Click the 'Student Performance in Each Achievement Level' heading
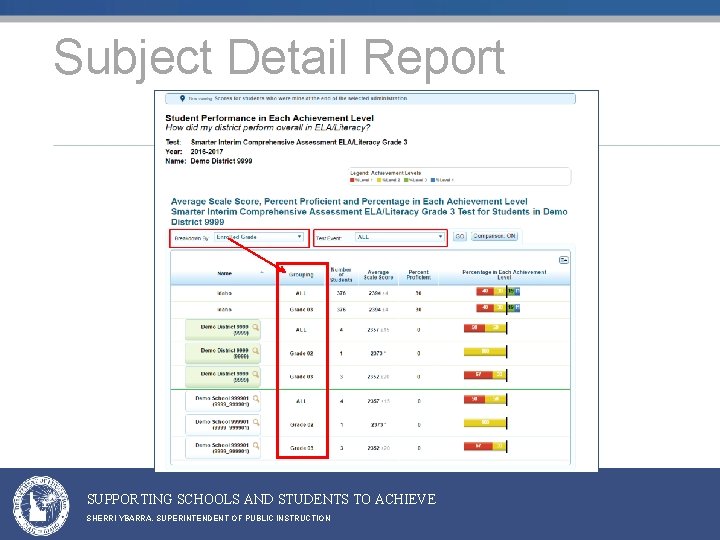The width and height of the screenshot is (720, 540). tap(270, 118)
